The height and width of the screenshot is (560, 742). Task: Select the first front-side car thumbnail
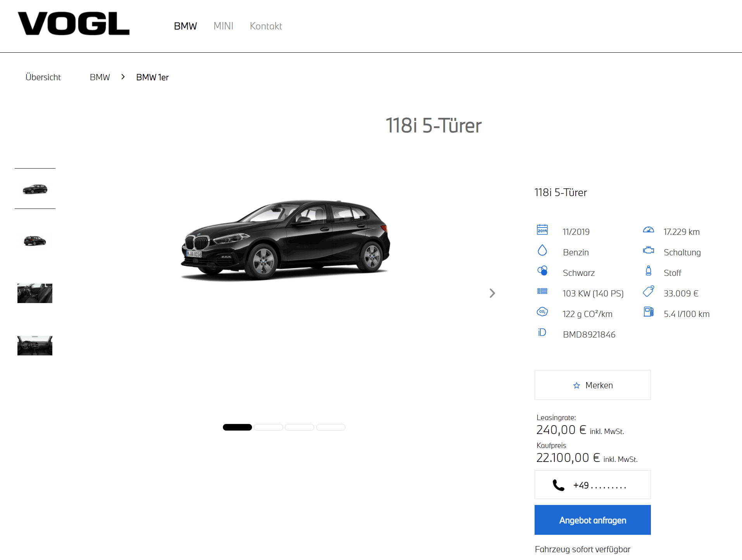pos(35,189)
